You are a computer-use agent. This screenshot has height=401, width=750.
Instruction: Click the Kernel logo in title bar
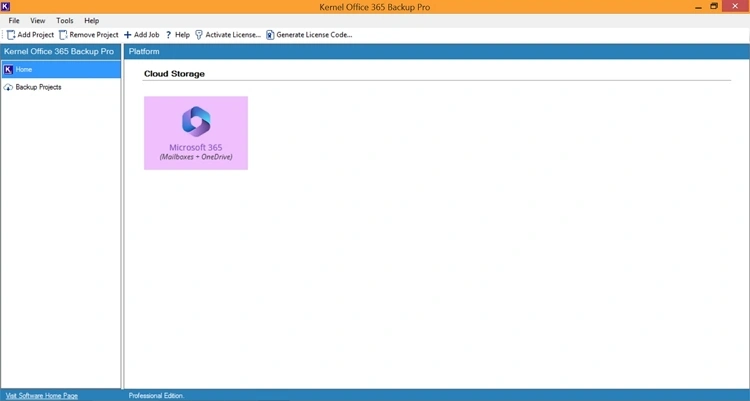(x=6, y=6)
